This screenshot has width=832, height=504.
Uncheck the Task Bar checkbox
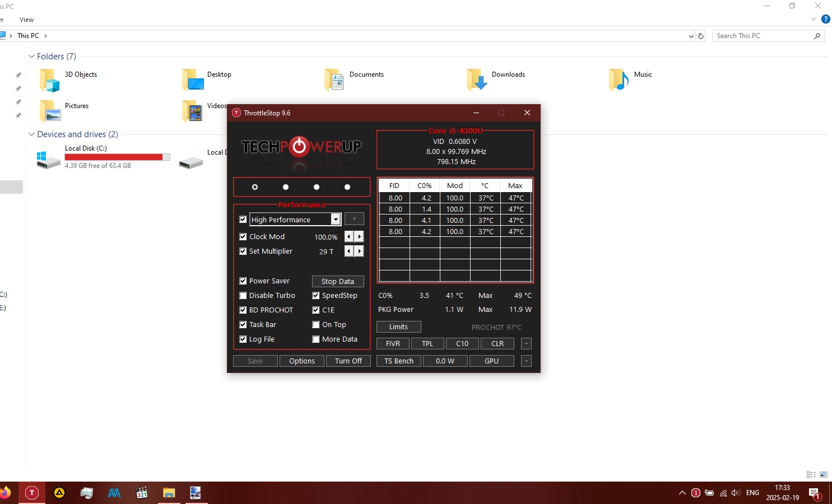coord(243,325)
